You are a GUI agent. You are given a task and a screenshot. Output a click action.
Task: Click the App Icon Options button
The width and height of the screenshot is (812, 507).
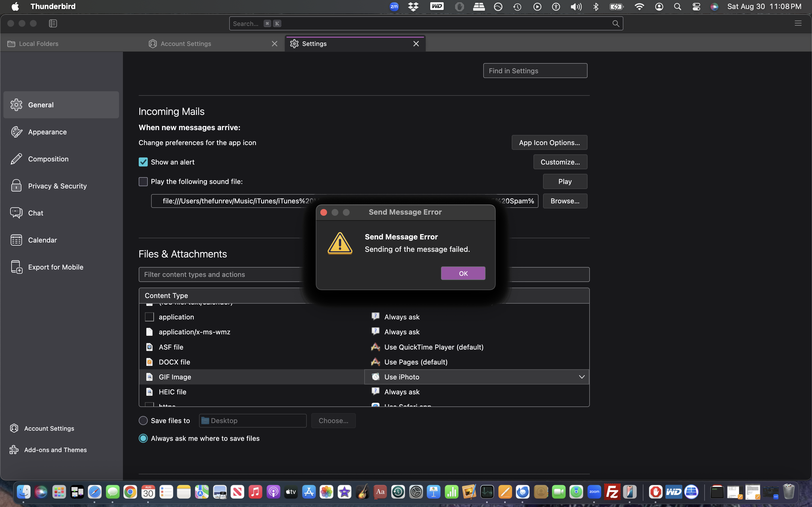point(549,143)
